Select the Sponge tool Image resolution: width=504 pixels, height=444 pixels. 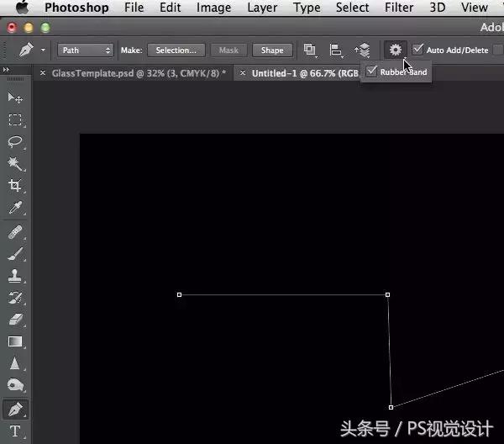(15, 385)
